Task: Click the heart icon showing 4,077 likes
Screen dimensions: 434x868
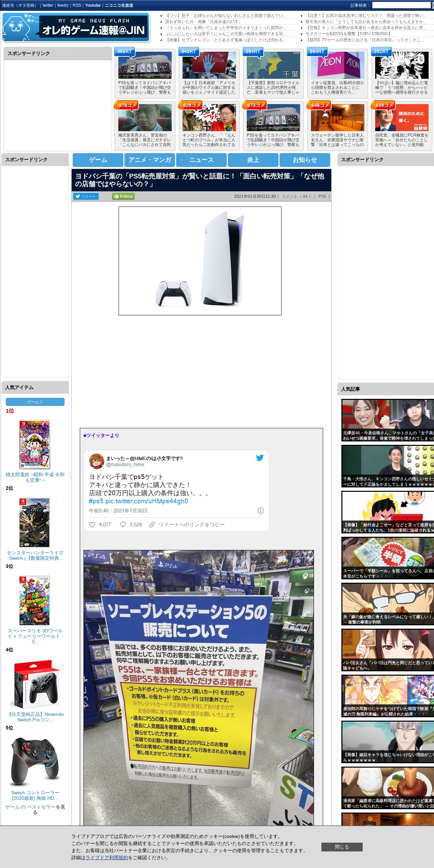Action: click(92, 525)
